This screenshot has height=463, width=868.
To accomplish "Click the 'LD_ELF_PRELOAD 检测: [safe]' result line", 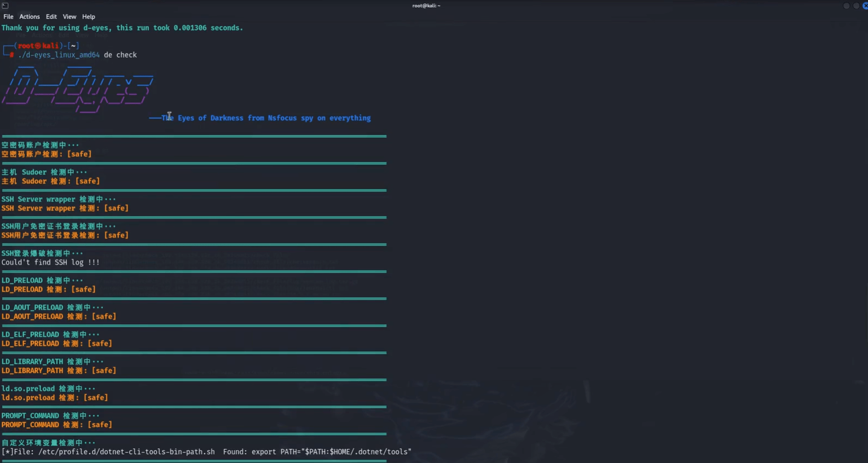I will (x=56, y=344).
